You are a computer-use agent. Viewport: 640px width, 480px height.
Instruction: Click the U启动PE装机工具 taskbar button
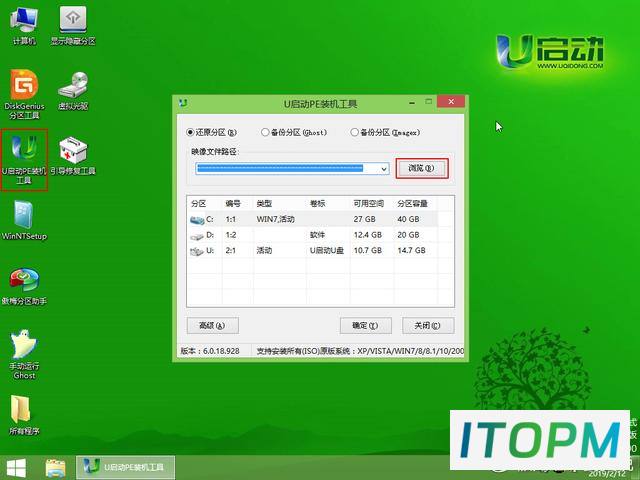coord(126,467)
